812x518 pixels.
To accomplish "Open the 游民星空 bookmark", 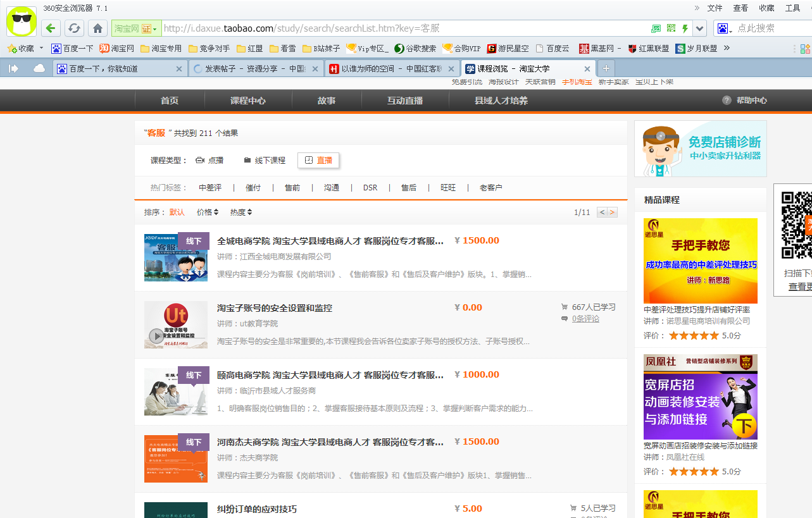I will coord(508,48).
